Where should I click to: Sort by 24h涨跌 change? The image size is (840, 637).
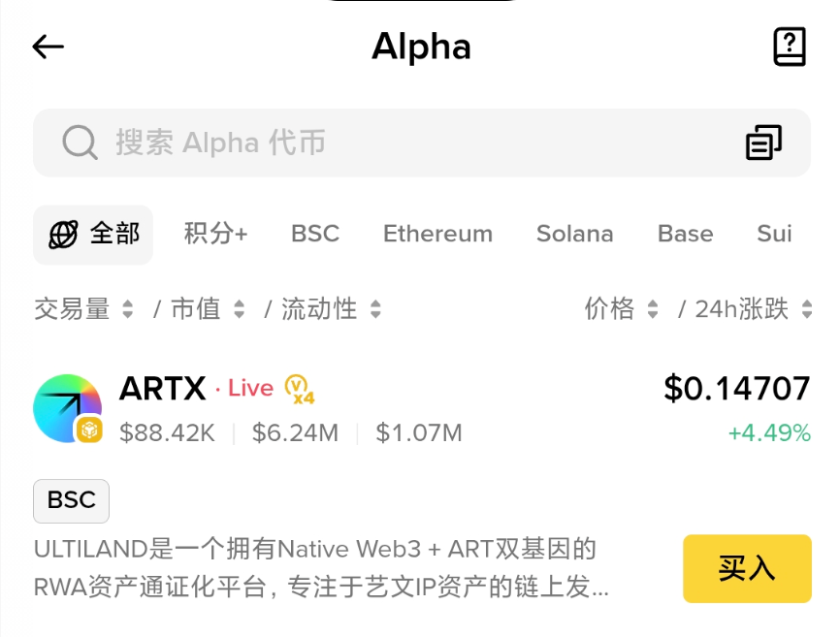pyautogui.click(x=753, y=309)
